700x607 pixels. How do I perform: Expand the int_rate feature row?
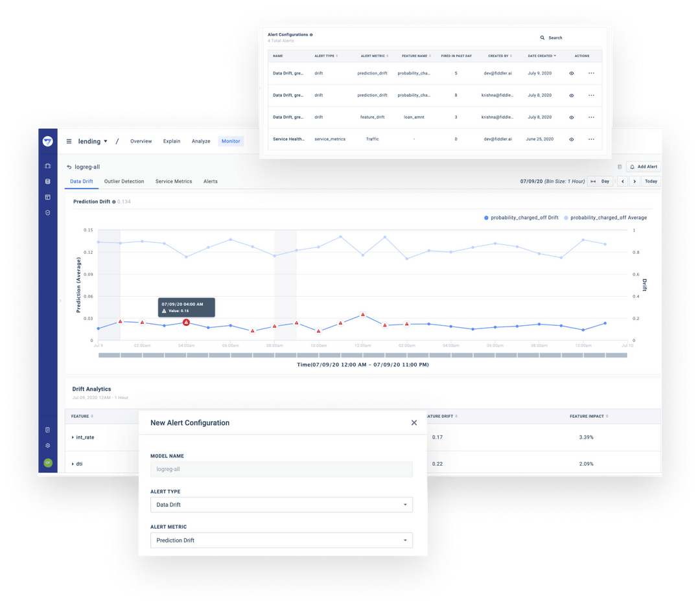[77, 437]
